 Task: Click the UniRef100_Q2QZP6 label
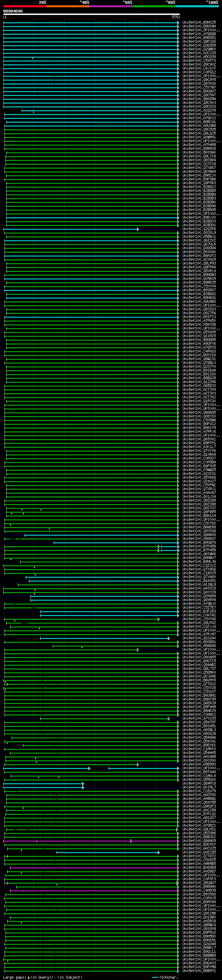199,229
